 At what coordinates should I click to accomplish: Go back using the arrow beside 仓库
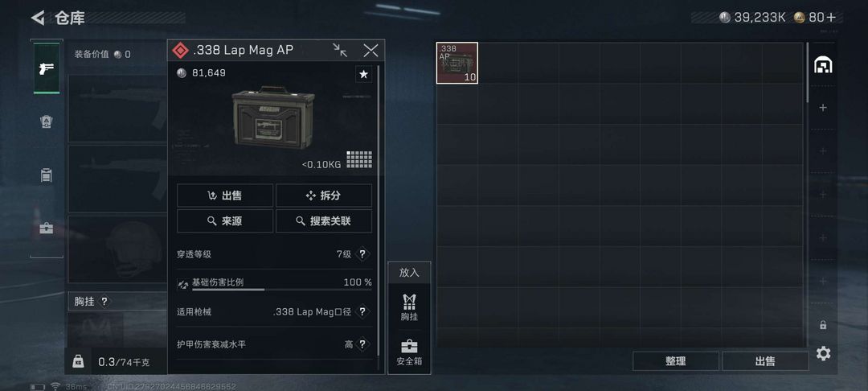[x=38, y=18]
